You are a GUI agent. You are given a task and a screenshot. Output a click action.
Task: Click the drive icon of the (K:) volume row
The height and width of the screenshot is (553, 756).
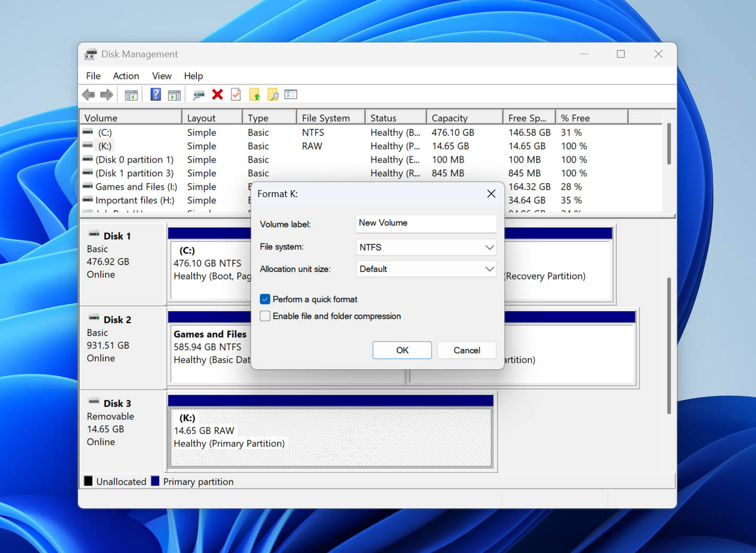[88, 146]
